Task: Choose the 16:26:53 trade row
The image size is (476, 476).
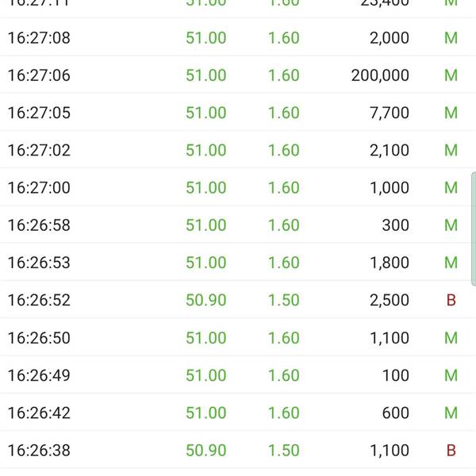Action: 238,263
